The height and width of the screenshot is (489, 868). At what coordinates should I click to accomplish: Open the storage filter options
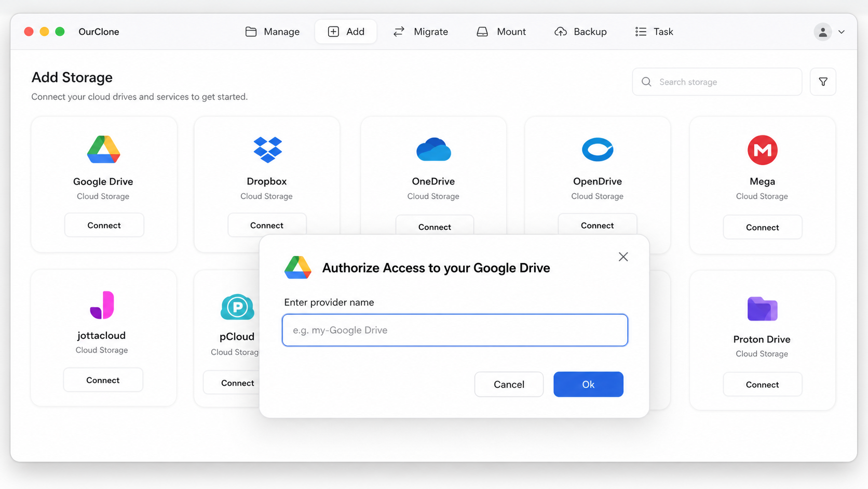[823, 82]
